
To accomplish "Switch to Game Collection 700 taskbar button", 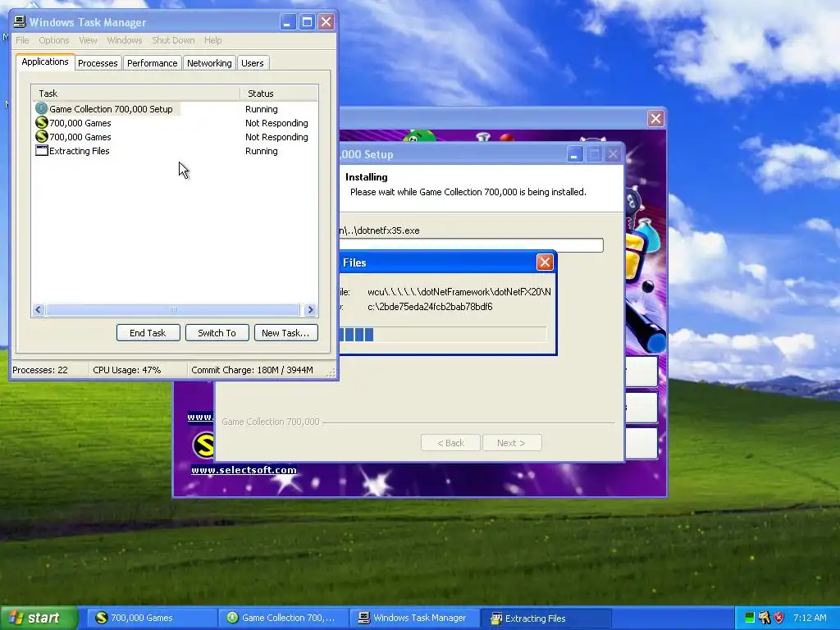I will pyautogui.click(x=282, y=619).
